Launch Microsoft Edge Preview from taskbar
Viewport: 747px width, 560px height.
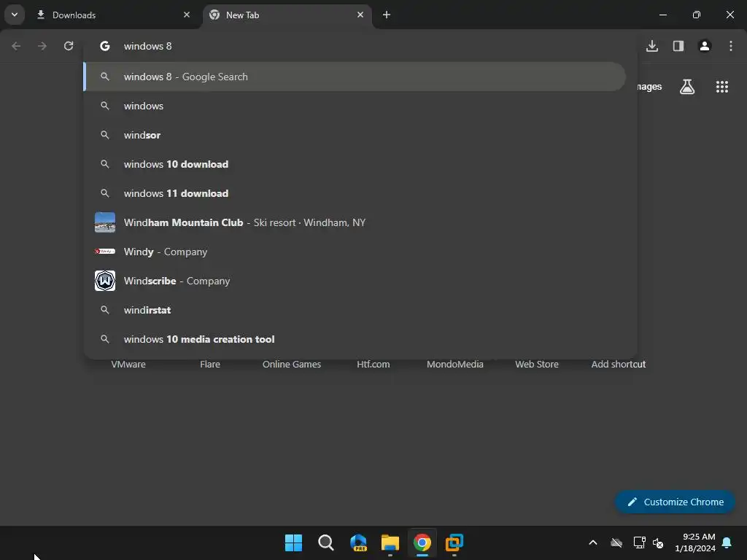(x=358, y=542)
